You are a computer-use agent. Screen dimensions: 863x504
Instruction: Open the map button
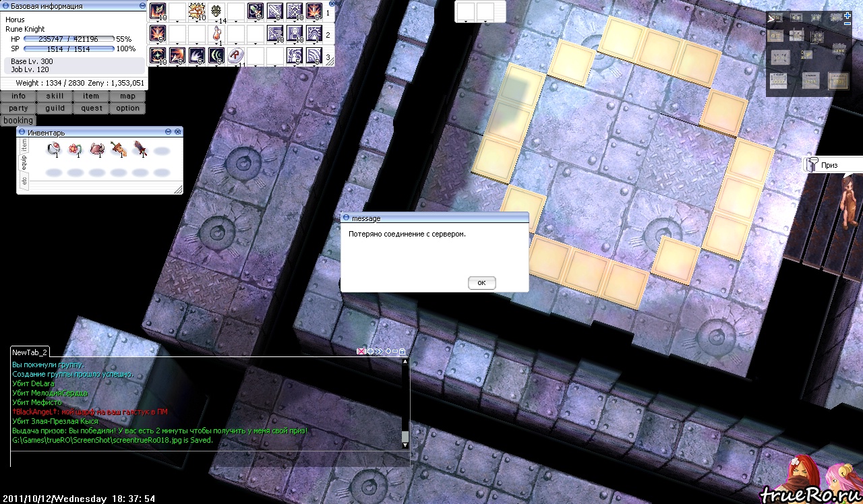pyautogui.click(x=127, y=96)
